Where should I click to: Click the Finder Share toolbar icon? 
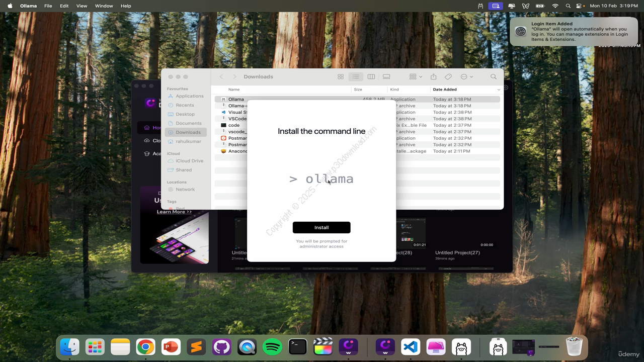point(433,76)
